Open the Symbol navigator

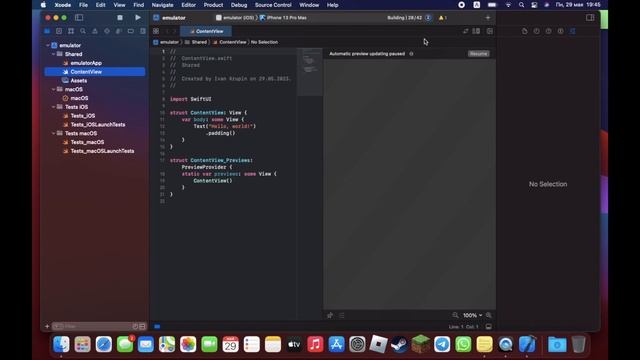coord(71,31)
